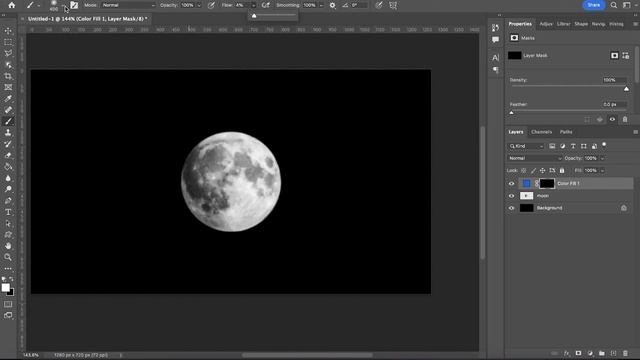The height and width of the screenshot is (360, 640).
Task: Select the Pen tool
Action: [x=8, y=201]
